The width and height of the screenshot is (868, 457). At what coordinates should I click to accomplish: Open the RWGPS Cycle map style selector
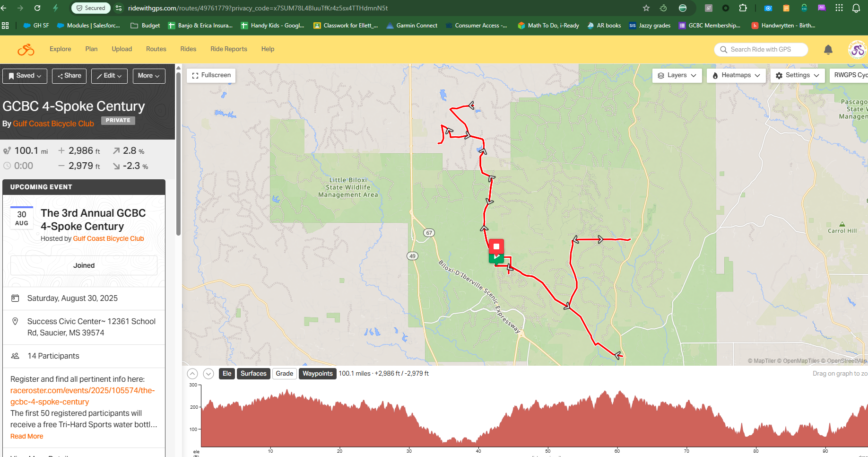tap(849, 75)
